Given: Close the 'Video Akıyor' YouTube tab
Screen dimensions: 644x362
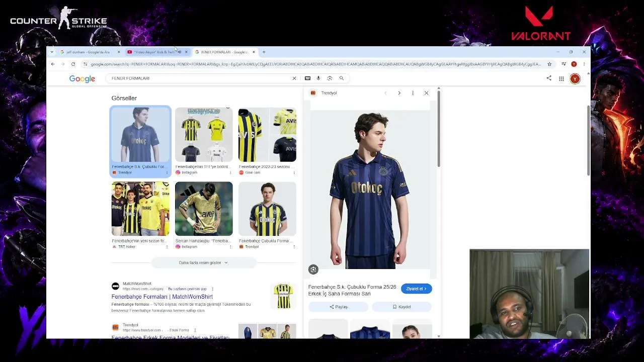Looking at the screenshot, I should pos(186,52).
